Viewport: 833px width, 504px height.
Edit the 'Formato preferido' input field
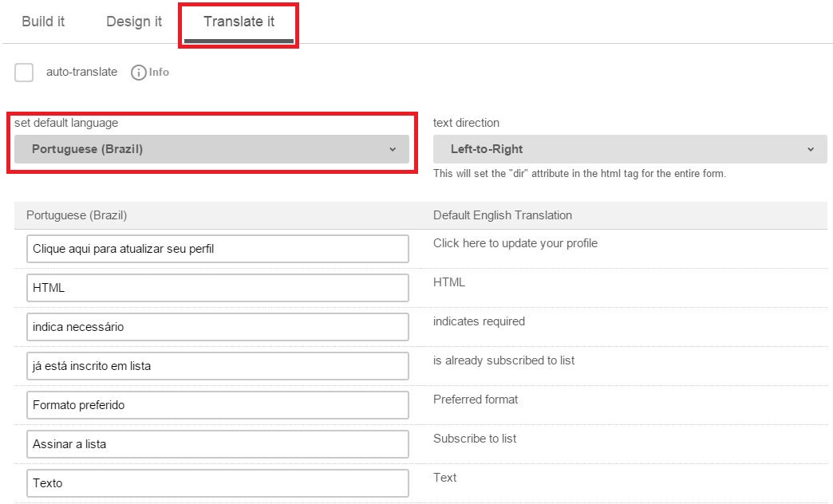pyautogui.click(x=218, y=404)
